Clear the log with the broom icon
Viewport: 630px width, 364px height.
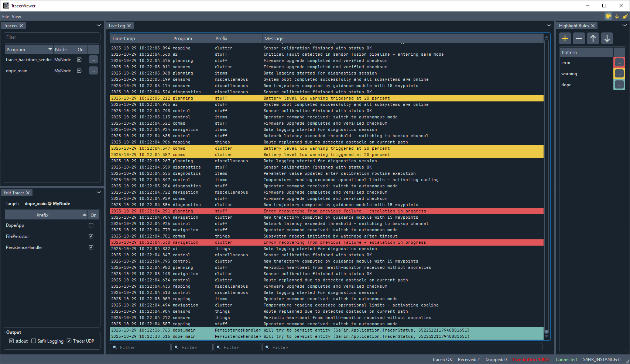click(624, 16)
